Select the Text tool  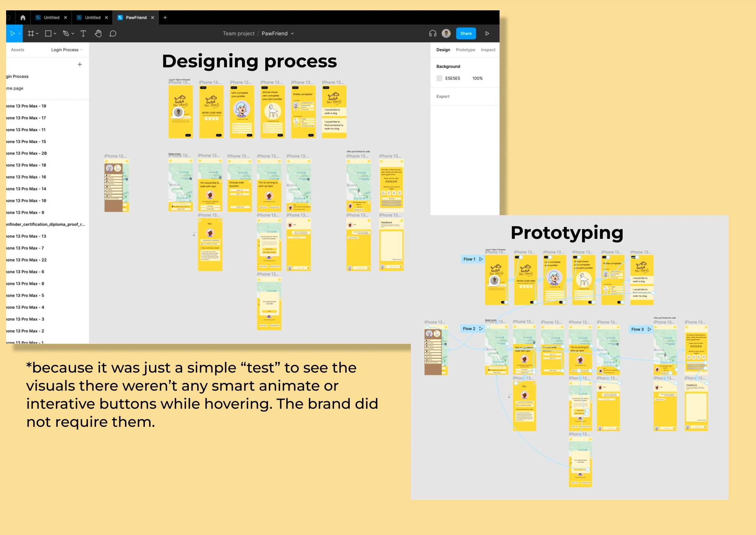(83, 34)
